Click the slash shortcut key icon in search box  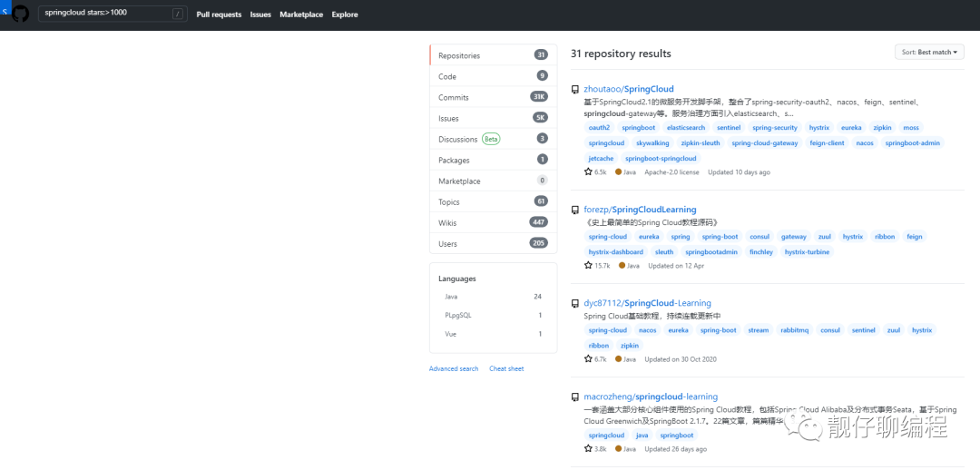(x=178, y=14)
